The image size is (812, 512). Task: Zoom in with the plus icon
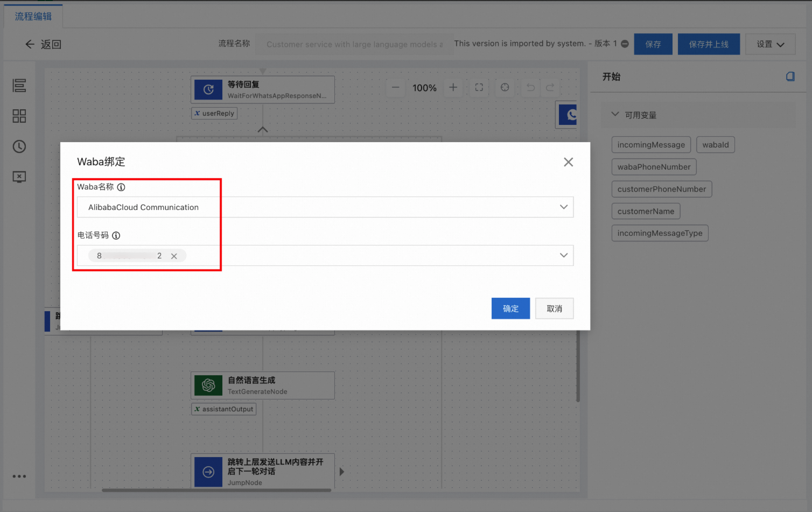pyautogui.click(x=453, y=87)
